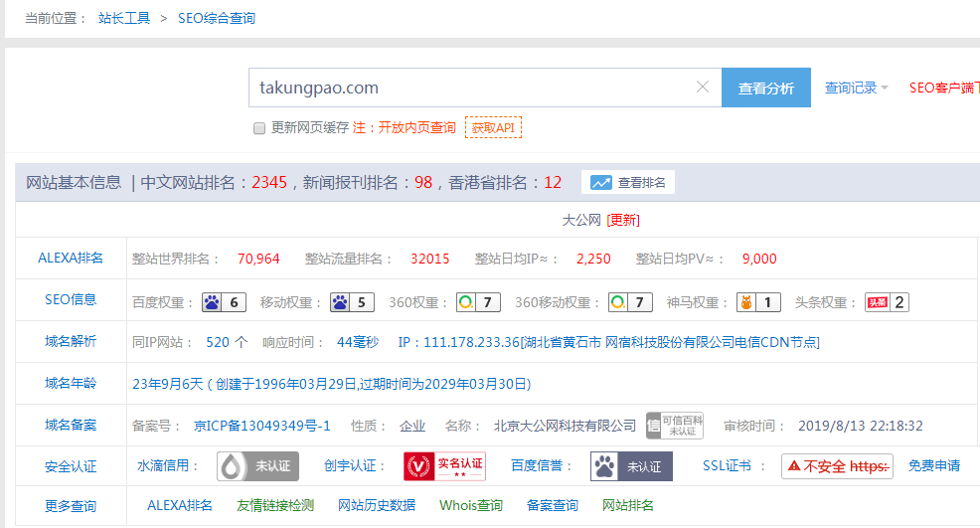Click the 开放内页查询 note link
The height and width of the screenshot is (528, 980).
tap(416, 127)
